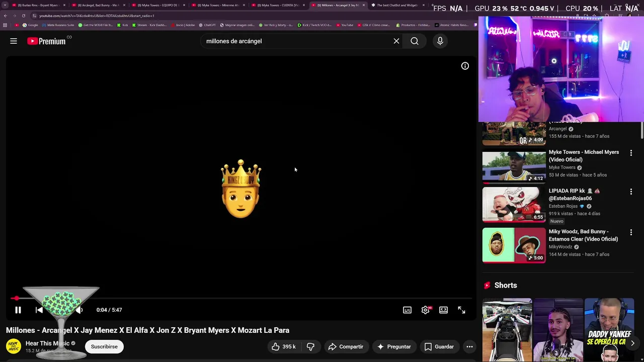Enter fullscreen on the player
The image size is (644, 362).
coord(461,310)
